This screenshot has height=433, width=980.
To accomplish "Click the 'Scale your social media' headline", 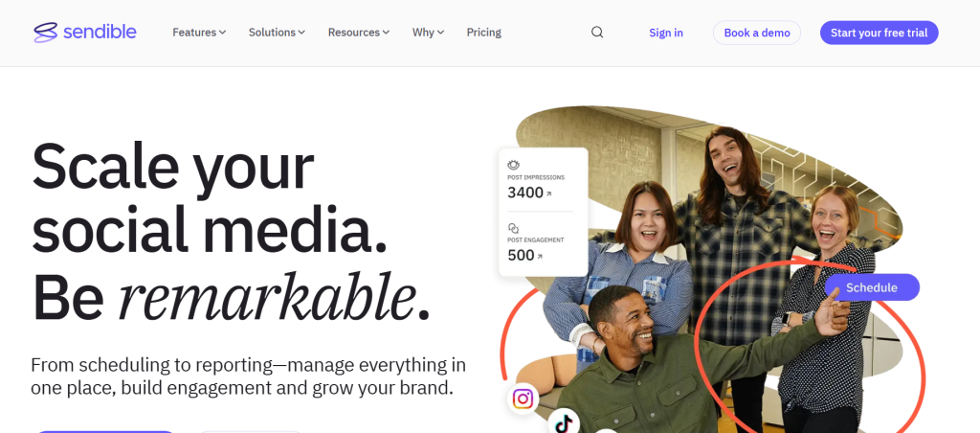I will click(210, 197).
